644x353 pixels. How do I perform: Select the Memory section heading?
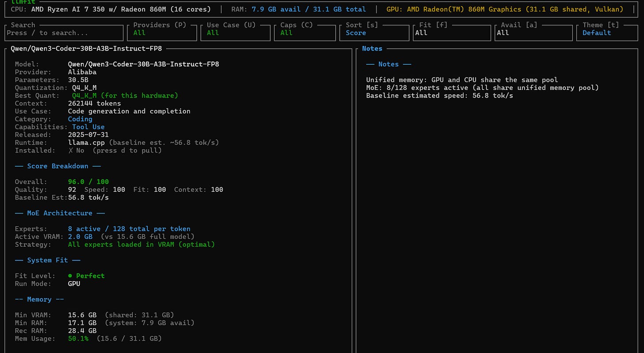pos(39,299)
